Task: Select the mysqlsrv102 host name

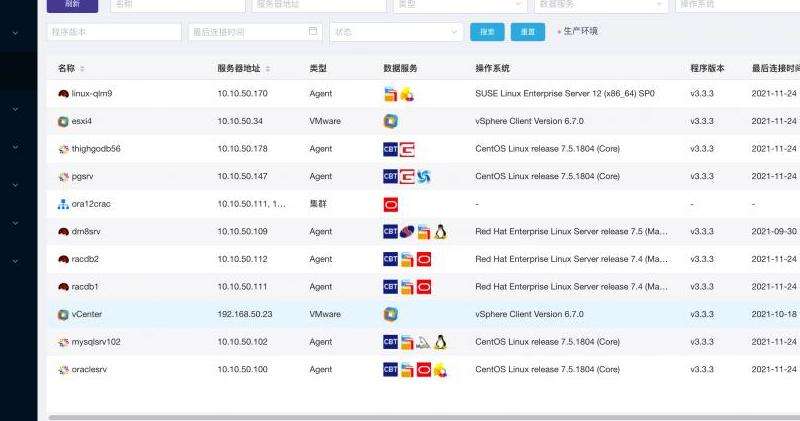Action: [x=96, y=342]
